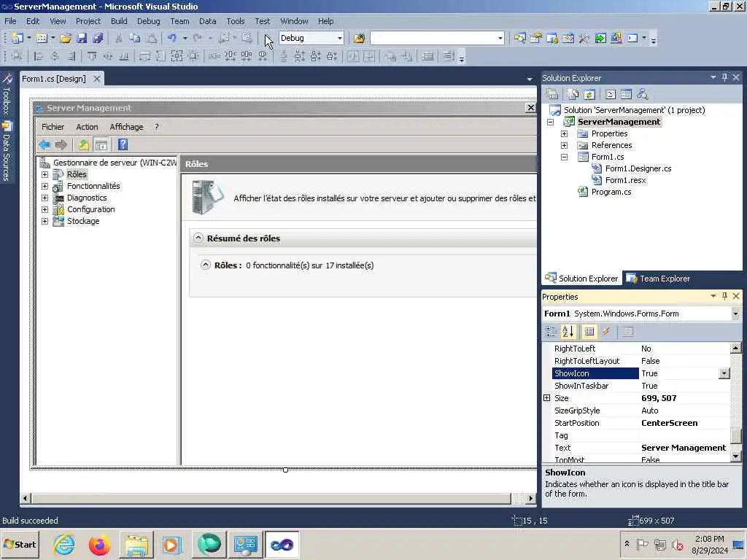Click Show All Files in Solution Explorer
Image resolution: width=747 pixels, height=560 pixels.
click(573, 94)
